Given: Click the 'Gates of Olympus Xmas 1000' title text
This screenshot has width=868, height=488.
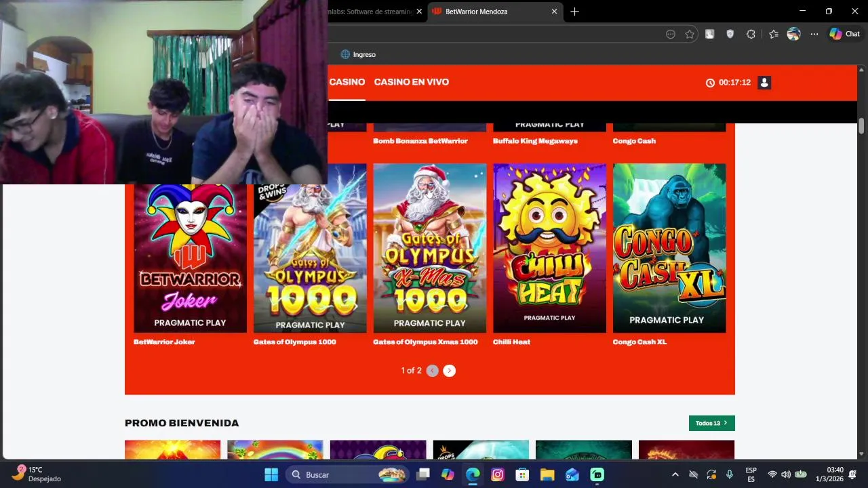Looking at the screenshot, I should tap(425, 342).
